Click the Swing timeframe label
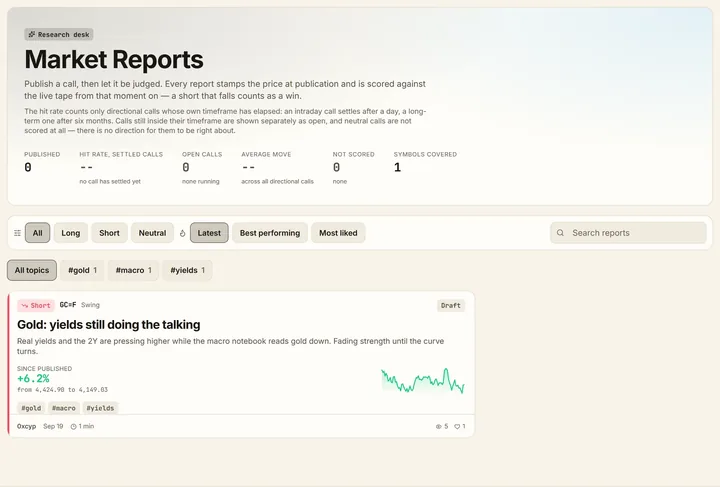 (90, 305)
